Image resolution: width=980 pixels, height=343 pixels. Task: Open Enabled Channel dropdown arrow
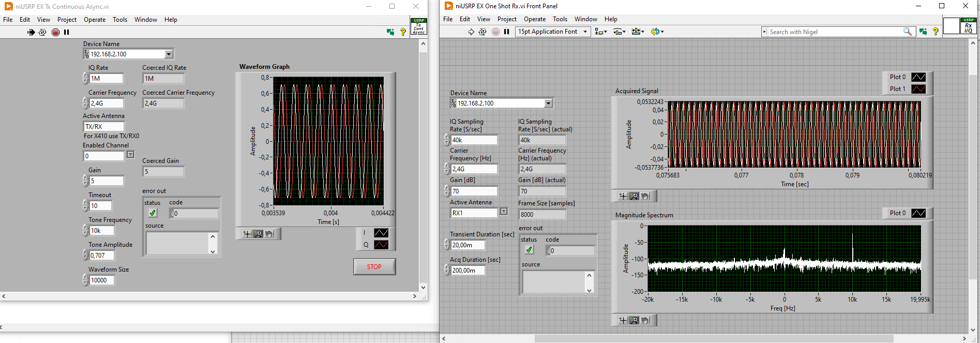[x=130, y=154]
